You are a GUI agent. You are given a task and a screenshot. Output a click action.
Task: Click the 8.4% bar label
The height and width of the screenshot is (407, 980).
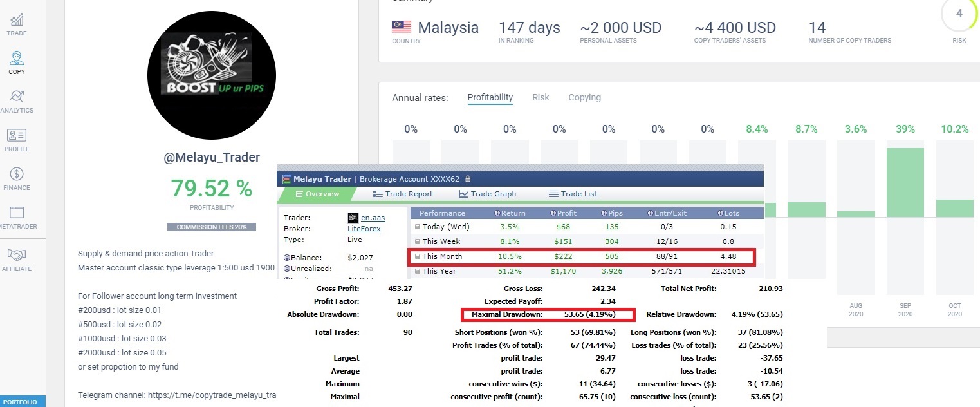click(x=757, y=129)
